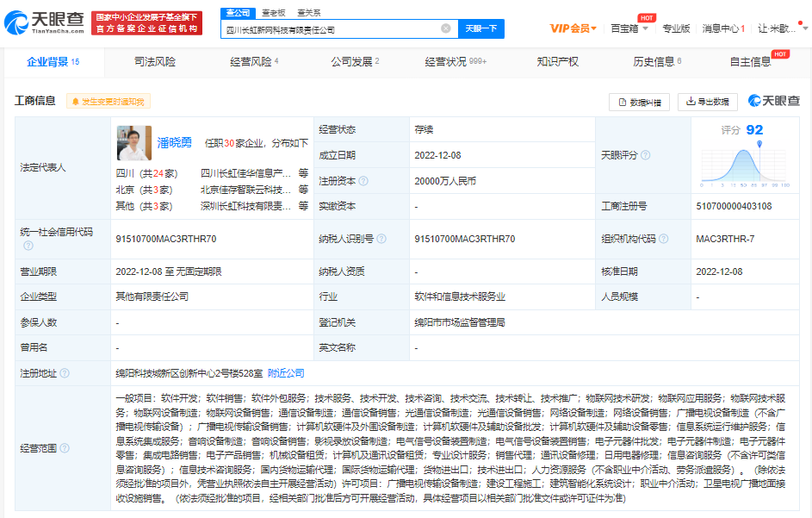
Task: Click the company name search field
Action: [x=332, y=28]
